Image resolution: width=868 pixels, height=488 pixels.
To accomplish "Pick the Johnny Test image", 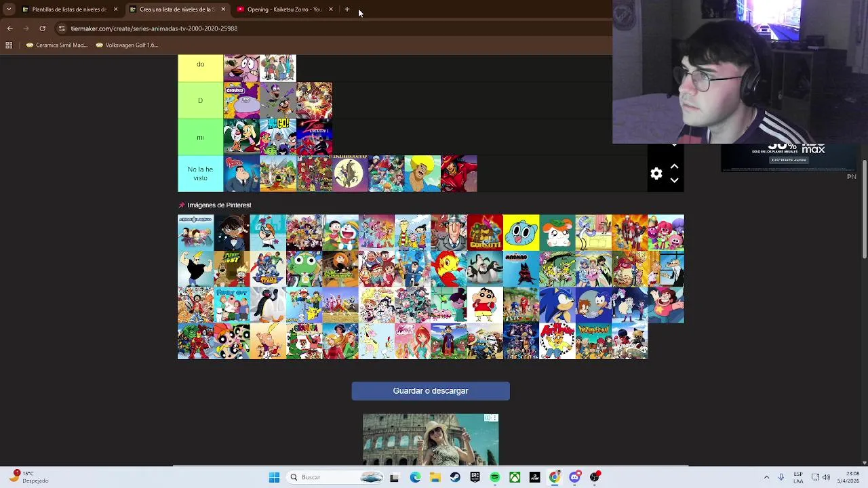I will [x=232, y=269].
